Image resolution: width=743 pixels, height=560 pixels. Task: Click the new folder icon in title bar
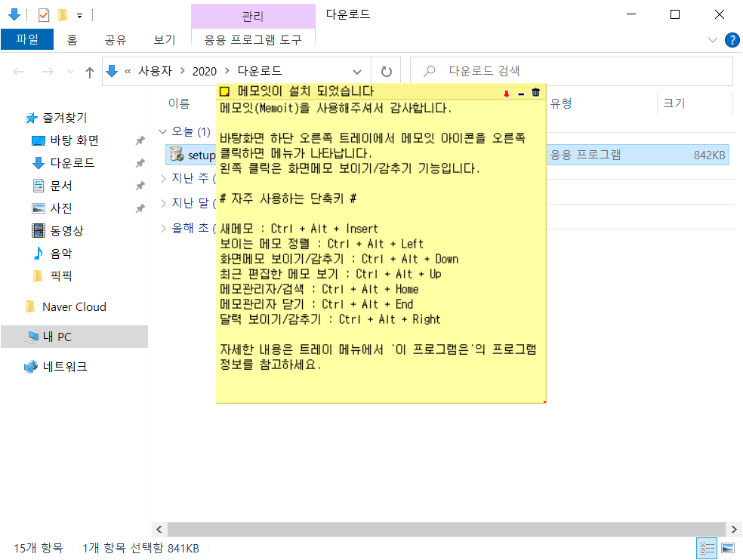pyautogui.click(x=62, y=15)
